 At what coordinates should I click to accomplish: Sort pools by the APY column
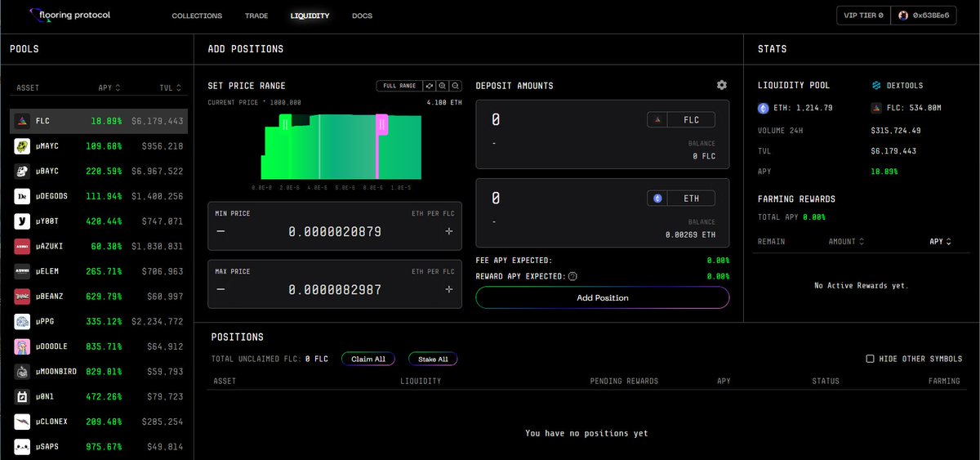(109, 87)
